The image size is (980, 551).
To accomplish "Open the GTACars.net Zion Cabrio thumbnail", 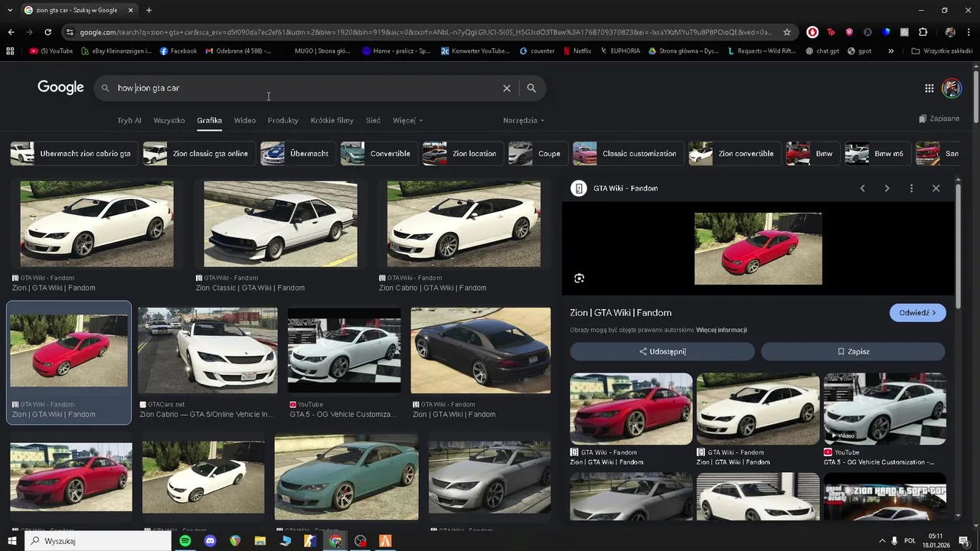I will [x=207, y=350].
